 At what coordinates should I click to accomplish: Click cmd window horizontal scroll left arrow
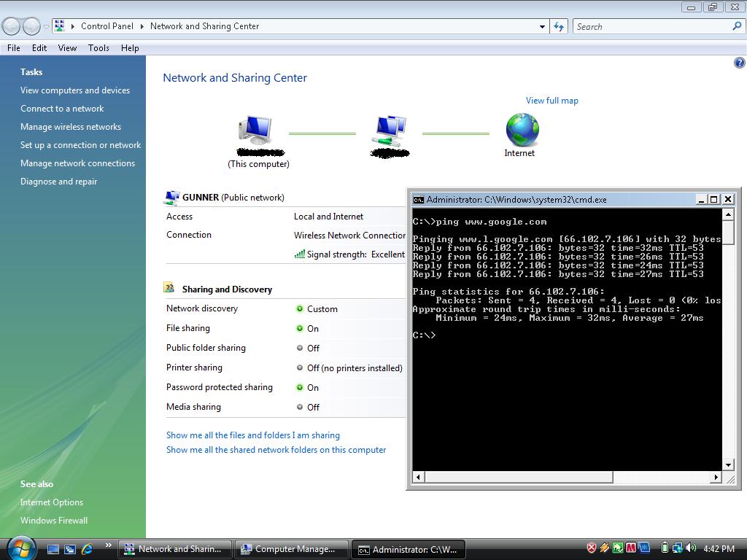point(418,477)
